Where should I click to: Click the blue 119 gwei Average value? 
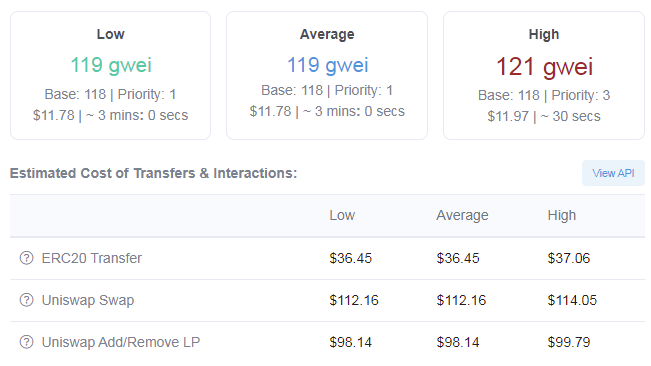pyautogui.click(x=328, y=65)
